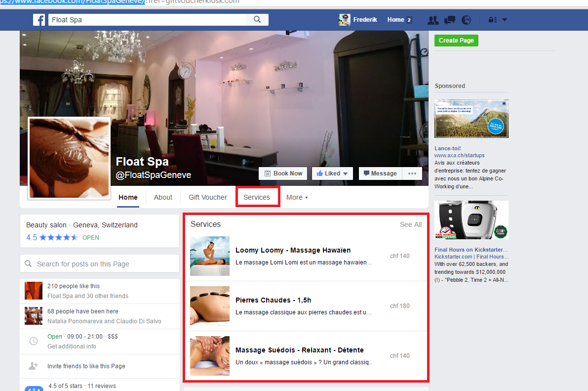Select the Gift Voucher tab
588x391 pixels.
[x=208, y=197]
